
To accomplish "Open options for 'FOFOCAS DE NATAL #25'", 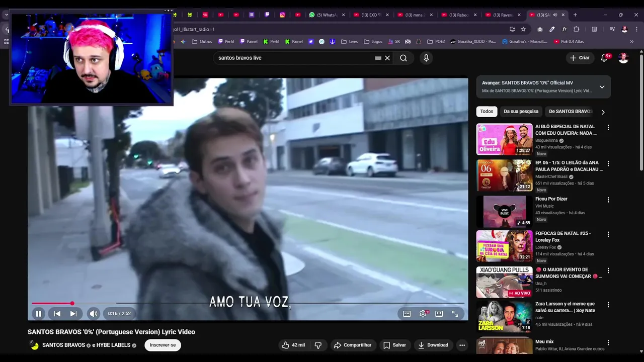I will (608, 234).
